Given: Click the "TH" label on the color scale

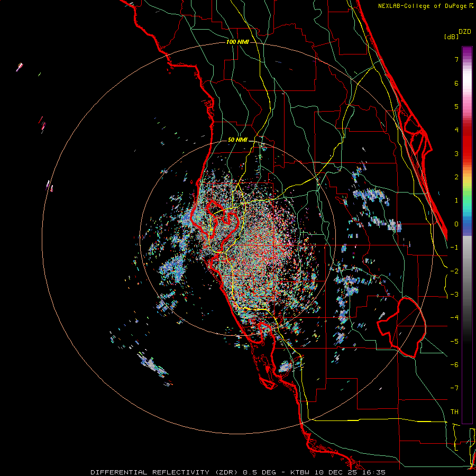Looking at the screenshot, I should [x=454, y=412].
